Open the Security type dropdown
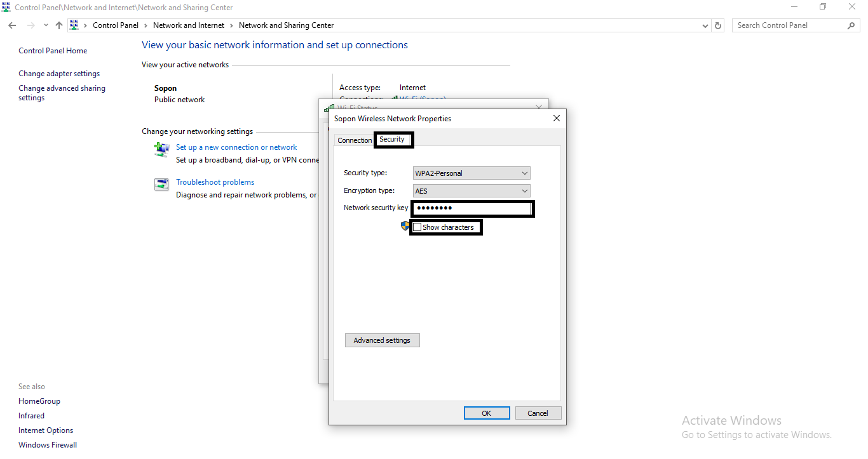This screenshot has width=868, height=459. [471, 173]
